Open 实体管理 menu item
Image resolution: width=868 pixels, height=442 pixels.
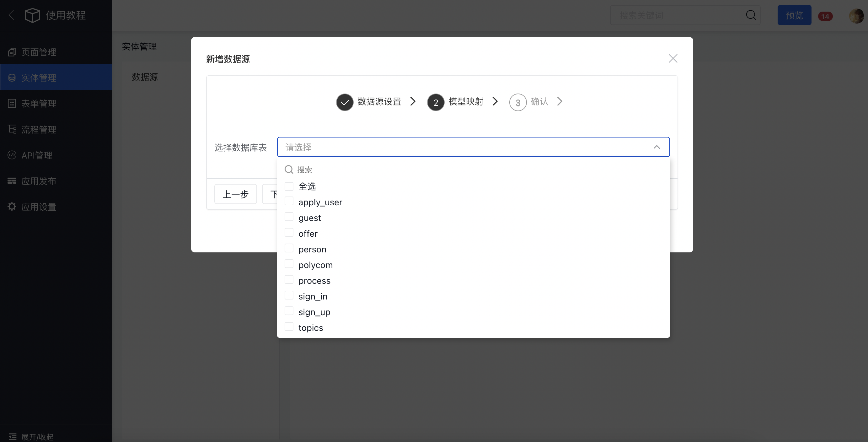pos(56,78)
